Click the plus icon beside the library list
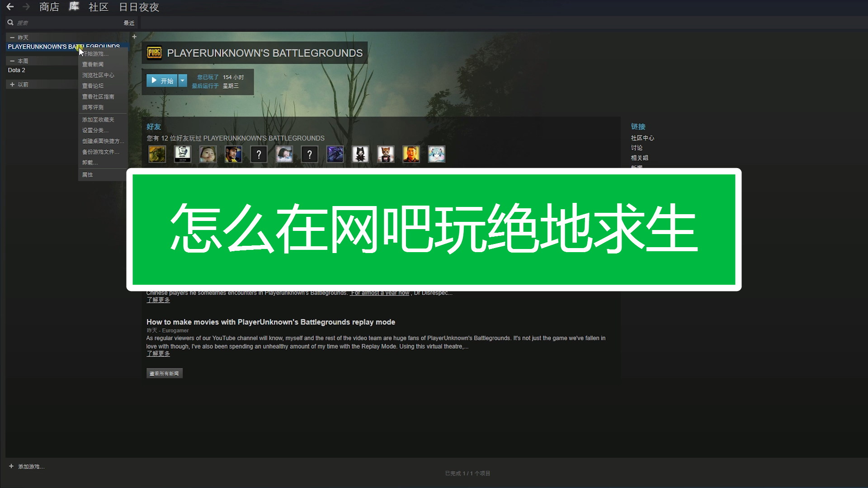This screenshot has width=868, height=488. 134,37
